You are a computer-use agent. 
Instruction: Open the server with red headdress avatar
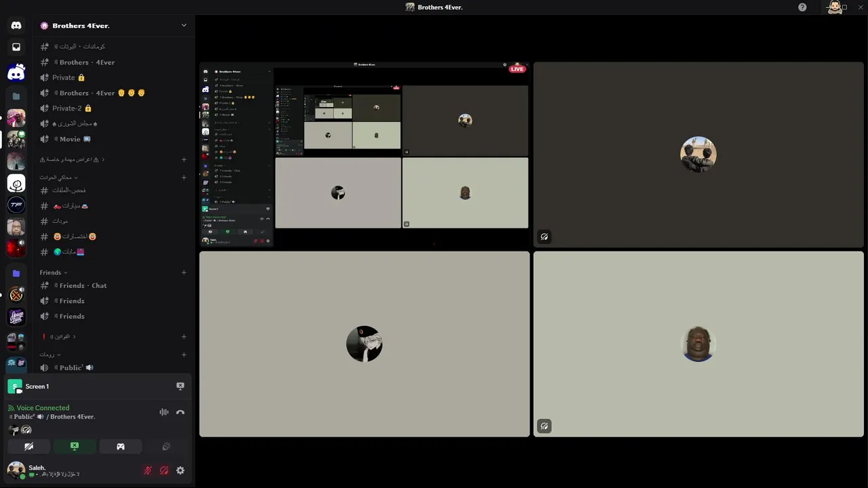pyautogui.click(x=16, y=118)
